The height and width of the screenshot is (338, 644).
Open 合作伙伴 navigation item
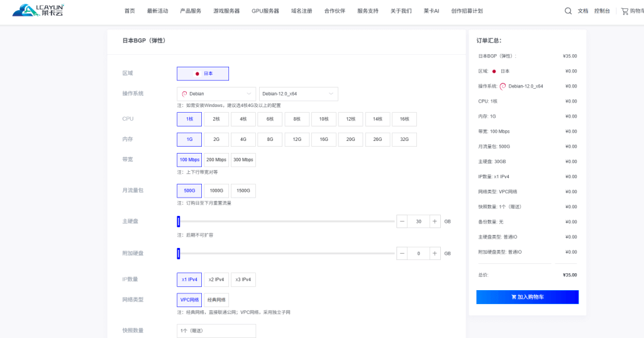[335, 11]
